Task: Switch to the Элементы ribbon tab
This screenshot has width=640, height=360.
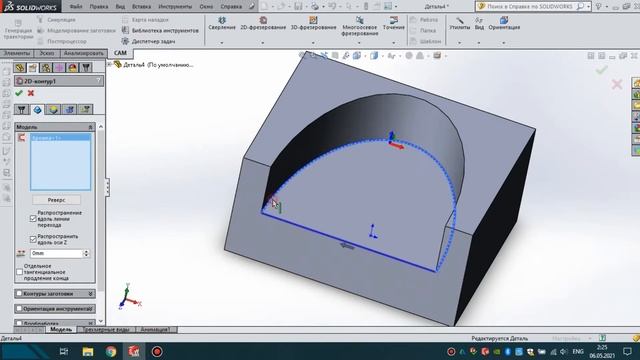Action: 16,53
